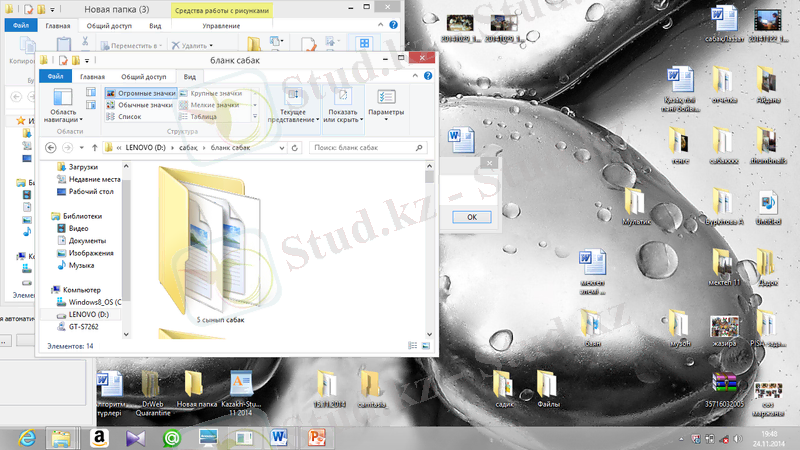Expand Текущее представление options
This screenshot has height=450, width=800.
293,103
